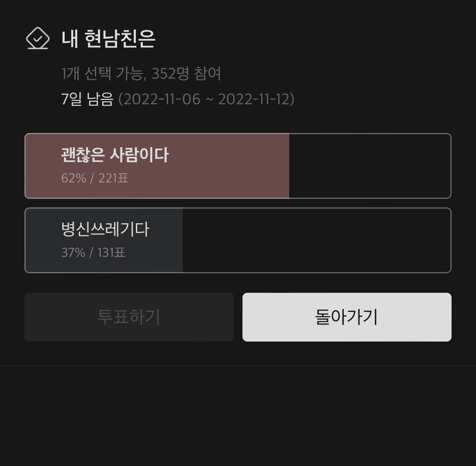Image resolution: width=476 pixels, height=466 pixels.
Task: Click the "7일 남음" remaining time label
Action: tap(87, 99)
